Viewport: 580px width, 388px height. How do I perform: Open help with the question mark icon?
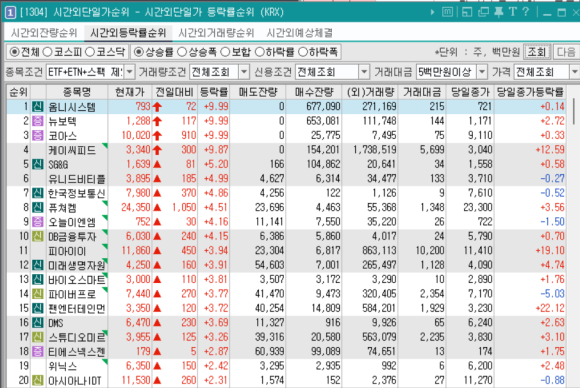tap(525, 12)
